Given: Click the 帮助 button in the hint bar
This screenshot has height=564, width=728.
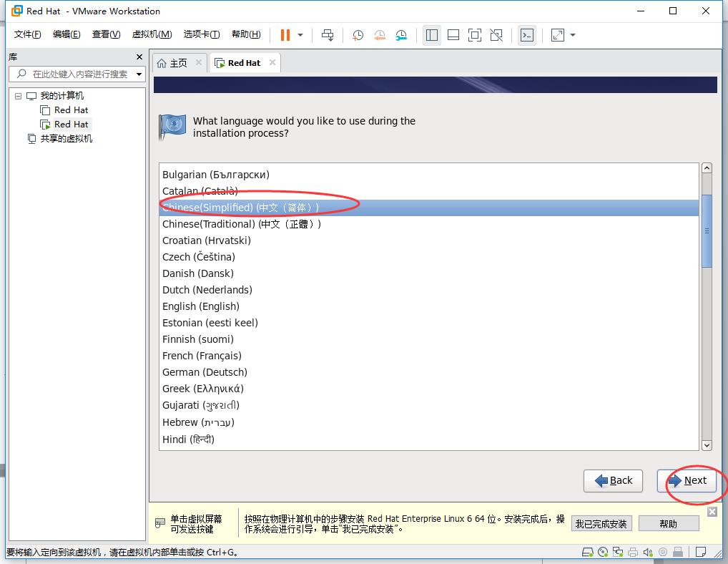Looking at the screenshot, I should 669,524.
